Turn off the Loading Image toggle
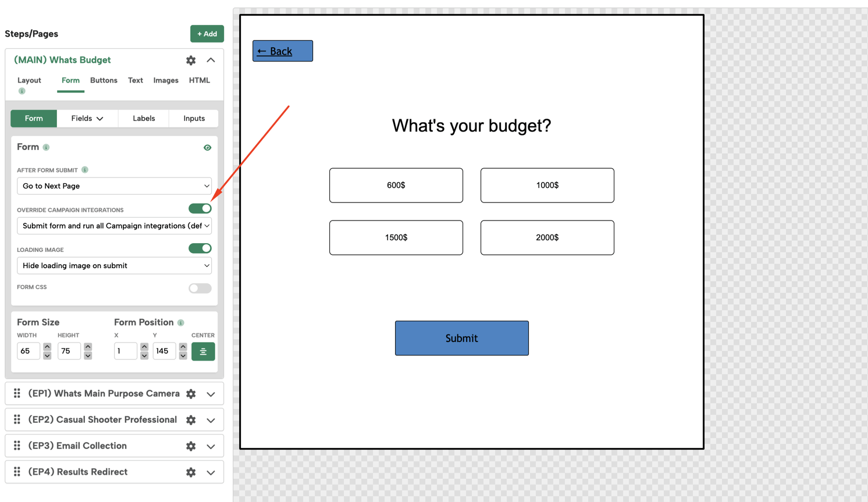The width and height of the screenshot is (868, 502). tap(200, 248)
